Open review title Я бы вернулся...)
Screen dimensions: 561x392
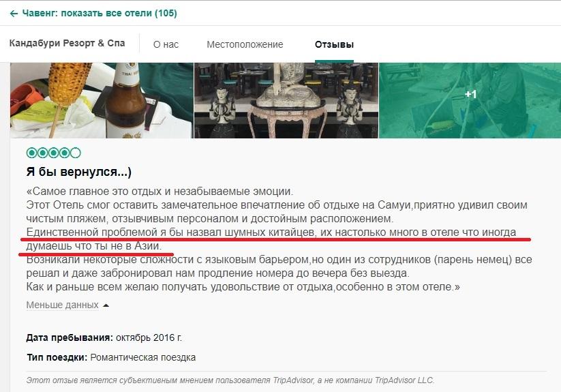pos(79,172)
